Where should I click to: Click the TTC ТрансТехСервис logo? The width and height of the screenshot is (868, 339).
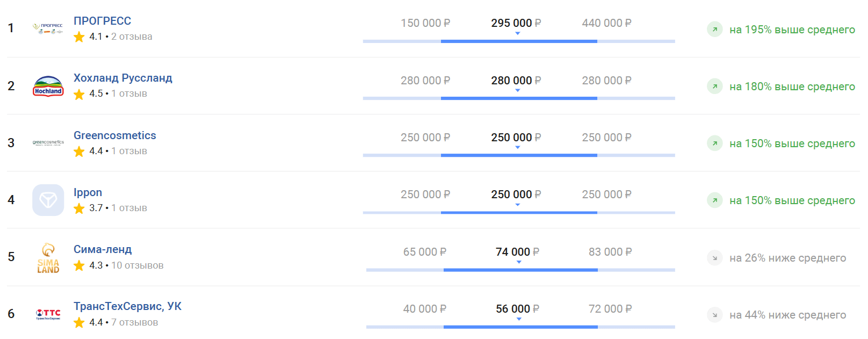pyautogui.click(x=48, y=314)
